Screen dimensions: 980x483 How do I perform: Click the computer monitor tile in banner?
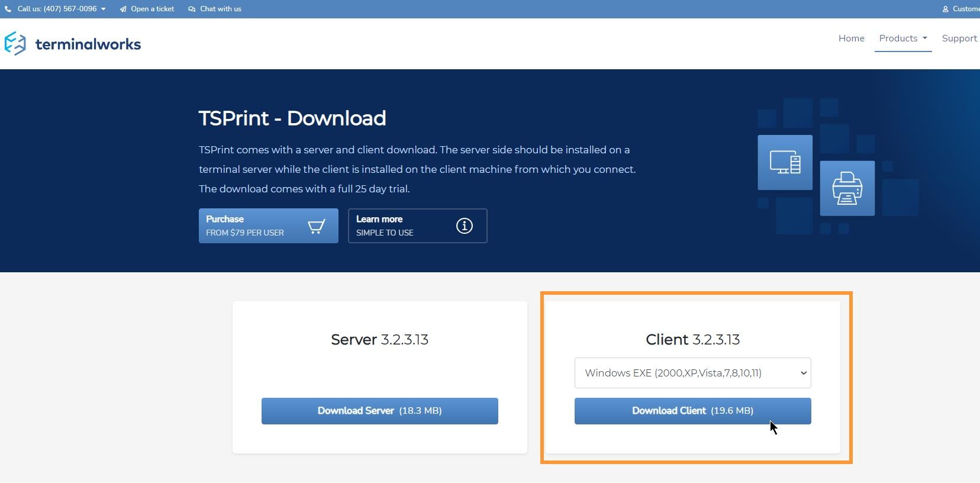785,162
